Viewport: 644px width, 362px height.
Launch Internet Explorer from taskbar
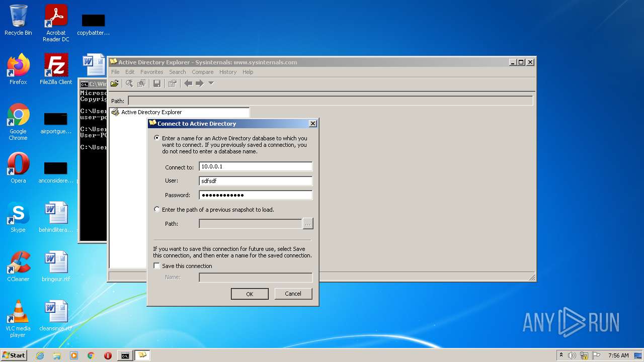tap(40, 355)
